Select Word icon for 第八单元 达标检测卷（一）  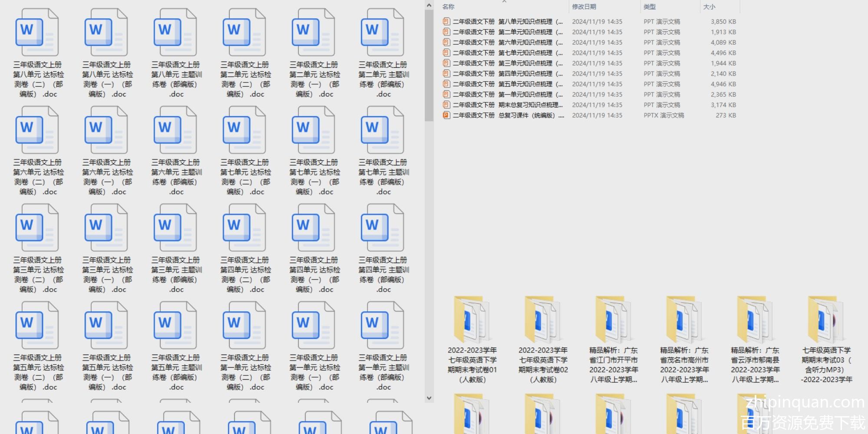[x=106, y=33]
